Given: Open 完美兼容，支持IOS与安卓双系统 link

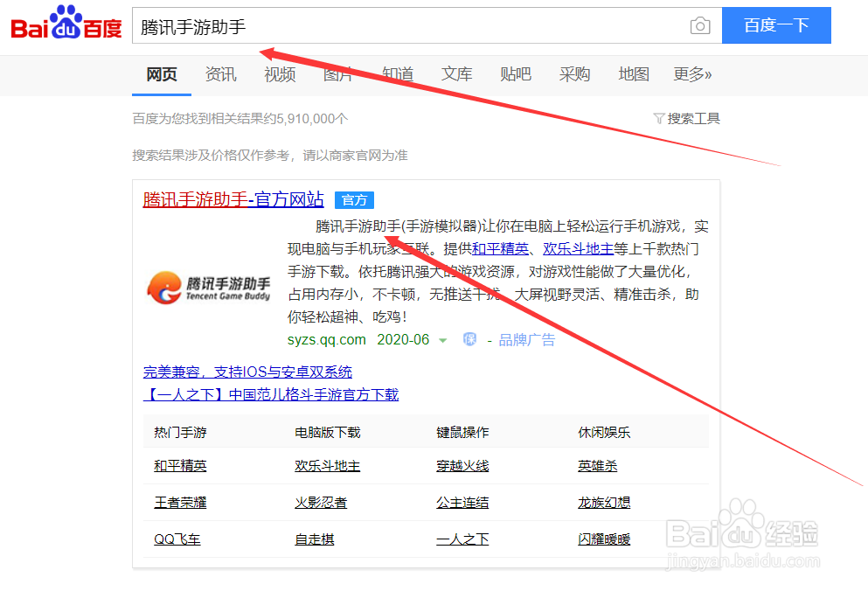Looking at the screenshot, I should (247, 372).
